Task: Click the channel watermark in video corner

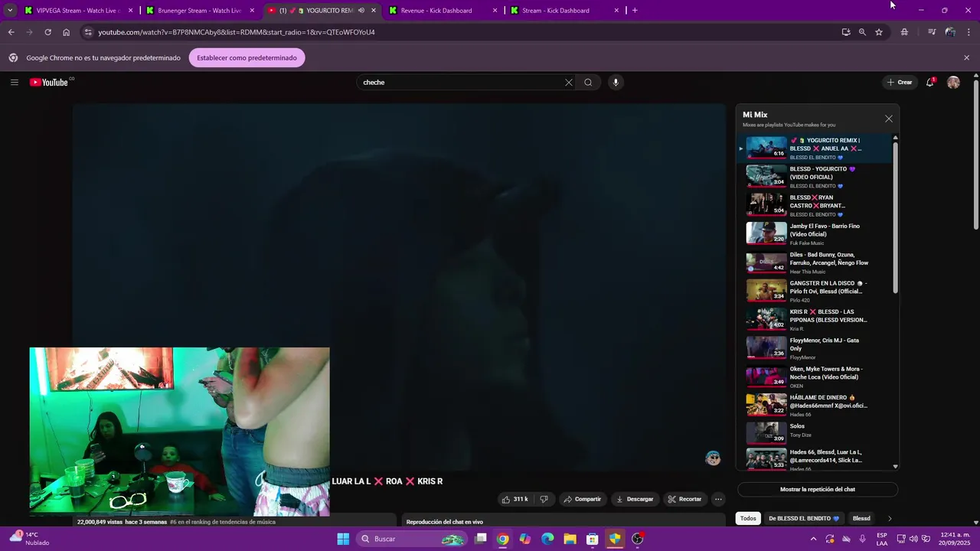Action: 713,458
